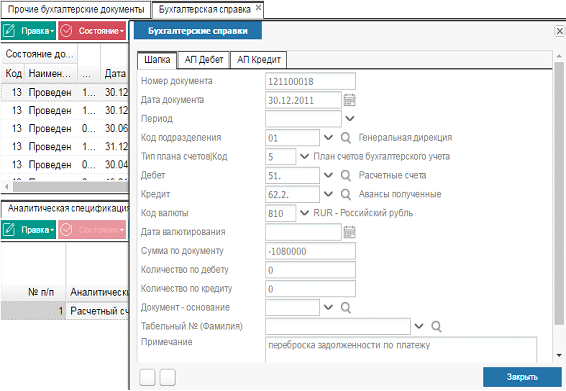Click the dialog scrollbar up arrow
566x391 pixels.
click(x=559, y=56)
